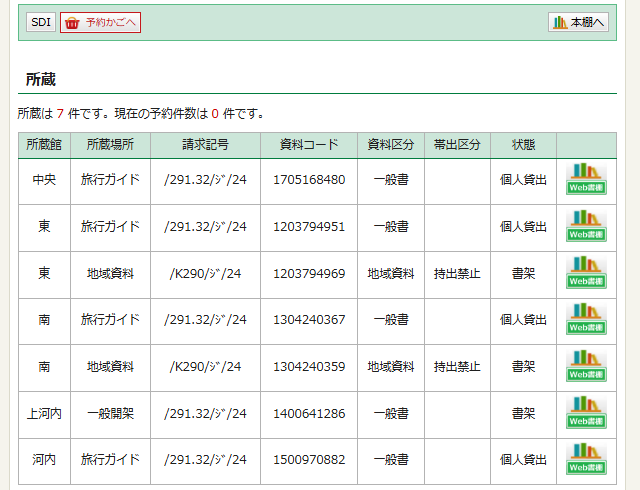This screenshot has height=490, width=640.
Task: Add item via 予約かごへ button
Action: point(100,22)
